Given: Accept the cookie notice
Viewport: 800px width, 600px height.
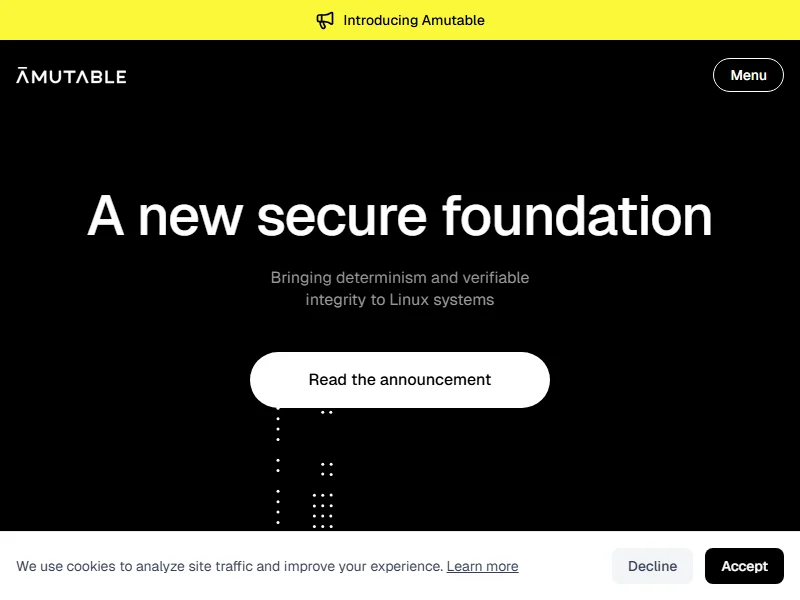Looking at the screenshot, I should click(744, 566).
